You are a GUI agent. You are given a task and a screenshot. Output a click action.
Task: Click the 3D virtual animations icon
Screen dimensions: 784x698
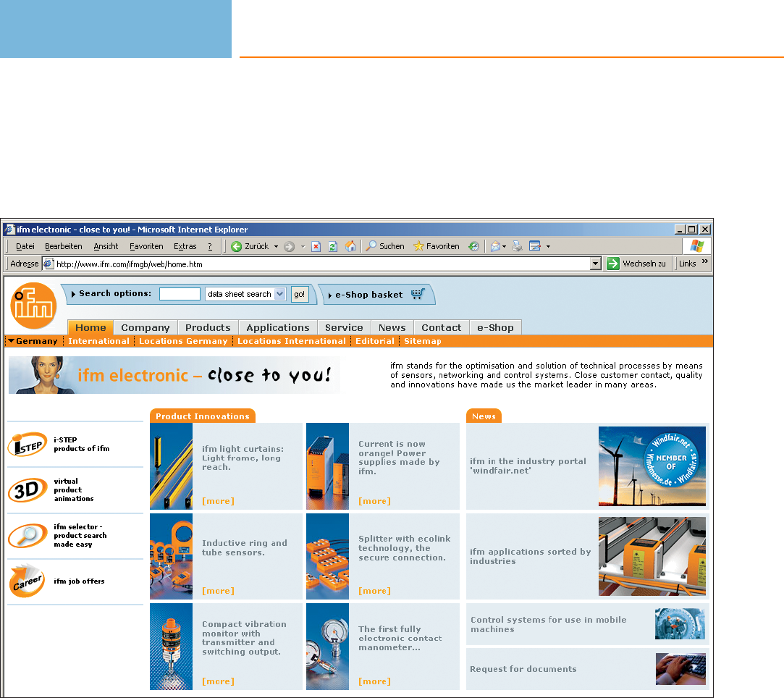click(x=28, y=490)
